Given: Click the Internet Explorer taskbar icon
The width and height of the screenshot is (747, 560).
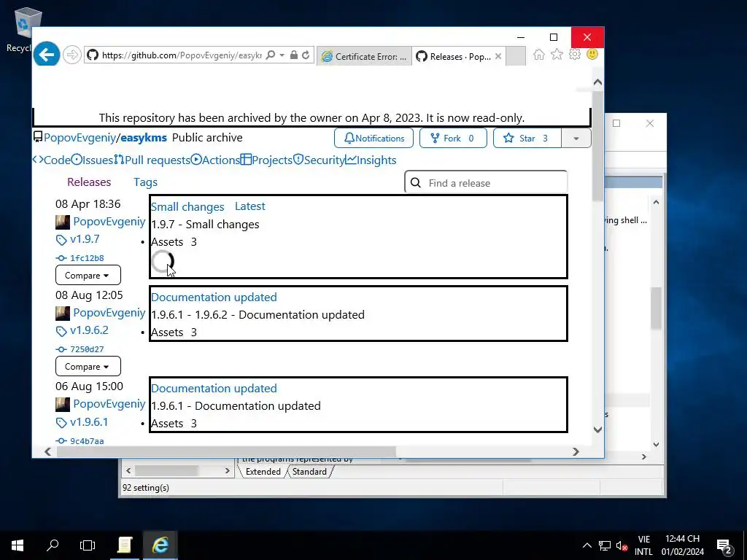Looking at the screenshot, I should pos(160,545).
